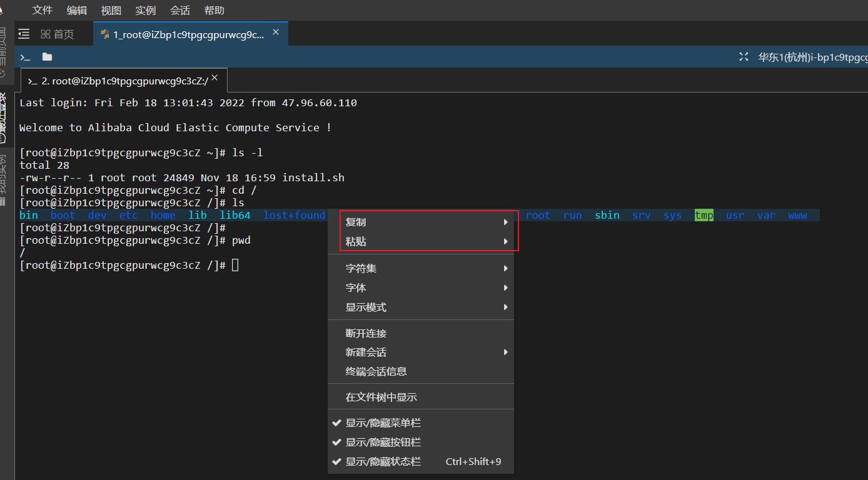Viewport: 868px width, 480px height.
Task: Switch to the 首页 tab
Action: [x=57, y=34]
